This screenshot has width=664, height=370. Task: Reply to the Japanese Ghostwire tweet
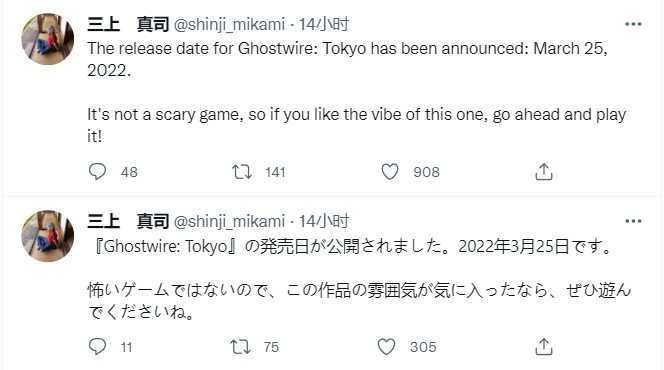[97, 347]
